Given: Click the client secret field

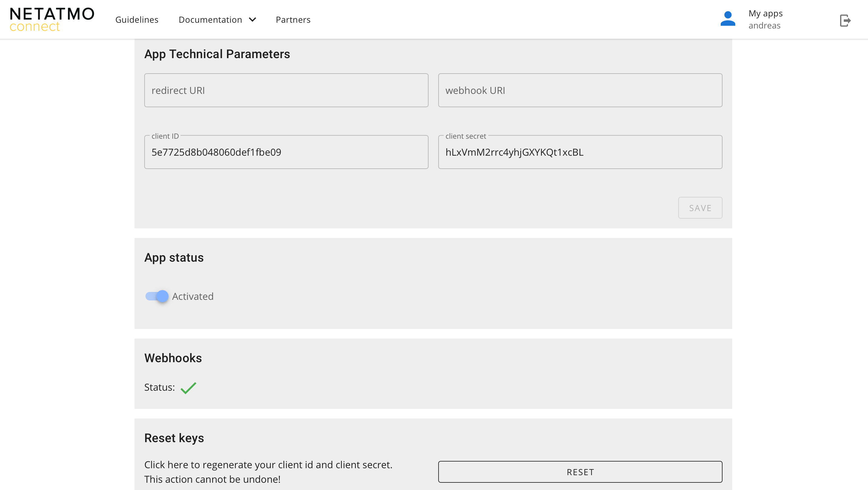Looking at the screenshot, I should coord(580,152).
